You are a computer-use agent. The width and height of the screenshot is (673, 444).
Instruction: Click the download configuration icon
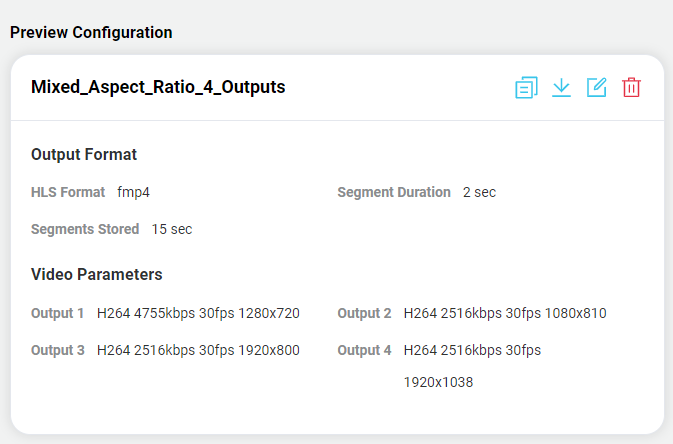pos(561,88)
